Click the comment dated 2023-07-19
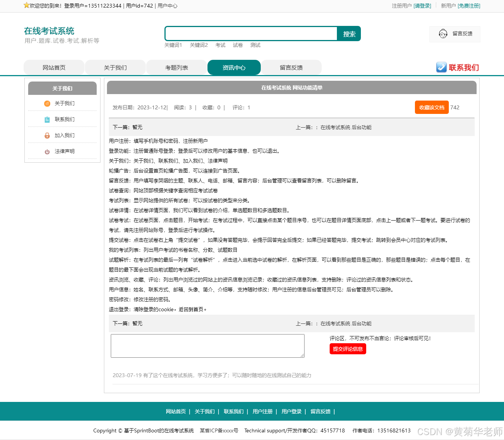 212,375
